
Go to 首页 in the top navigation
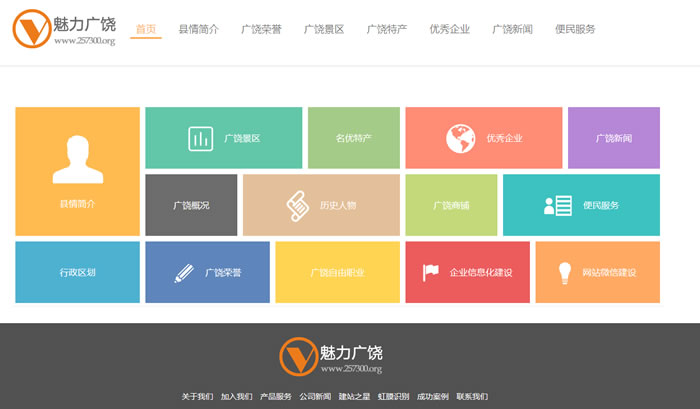coord(146,29)
